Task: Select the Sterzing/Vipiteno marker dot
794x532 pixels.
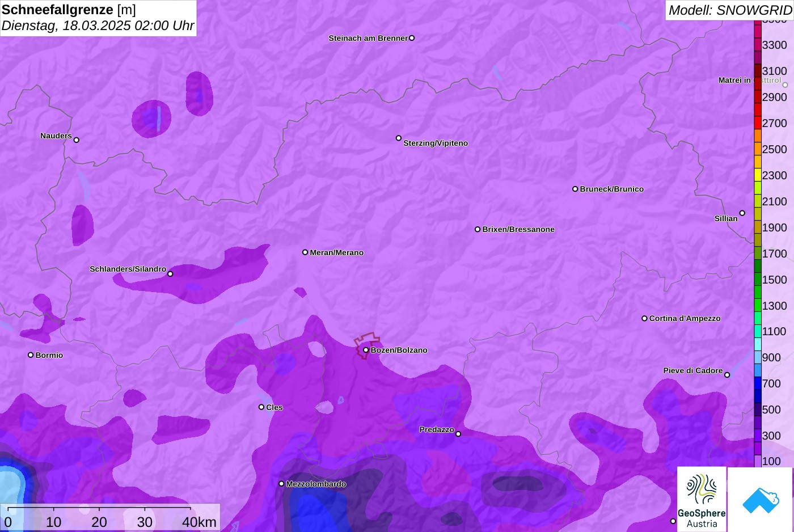Action: pyautogui.click(x=399, y=138)
